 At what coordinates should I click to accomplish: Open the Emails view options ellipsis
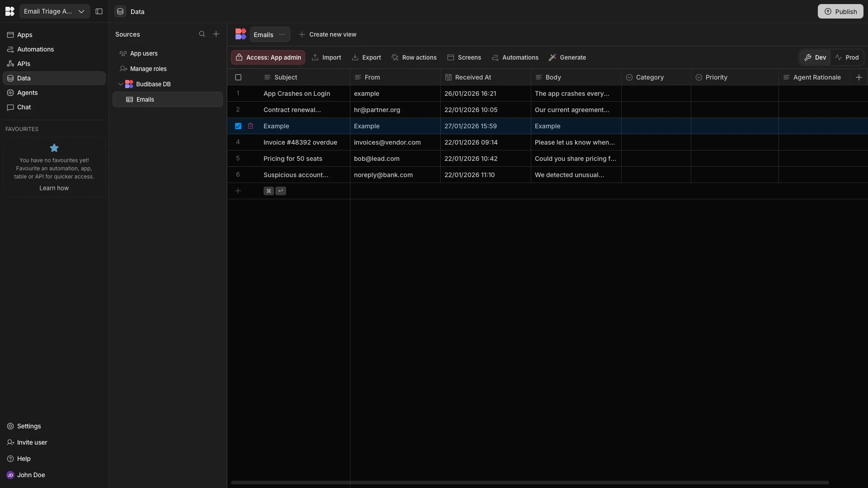click(x=282, y=34)
